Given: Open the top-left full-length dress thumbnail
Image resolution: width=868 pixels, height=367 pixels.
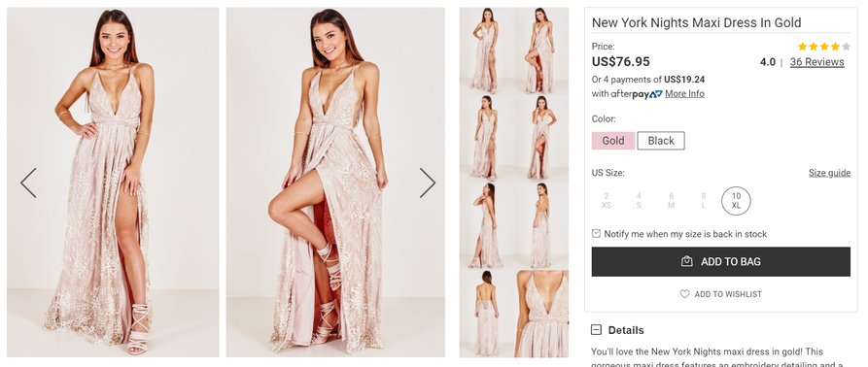Looking at the screenshot, I should (487, 50).
